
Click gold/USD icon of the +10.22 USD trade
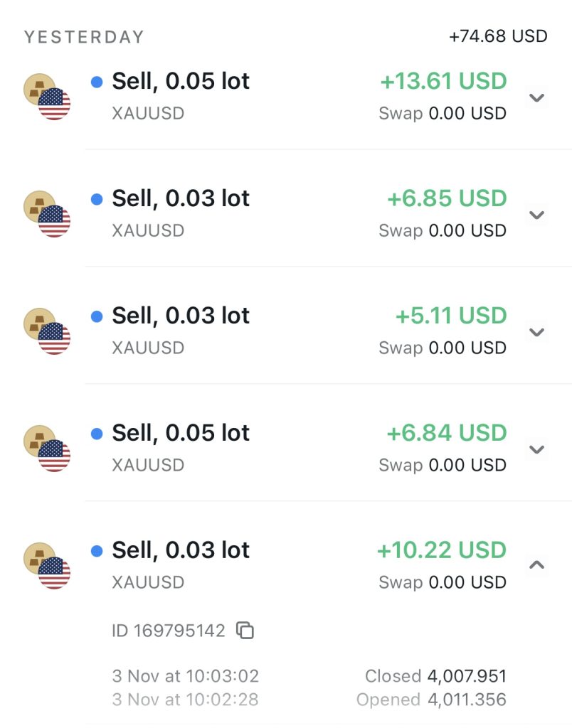47,566
